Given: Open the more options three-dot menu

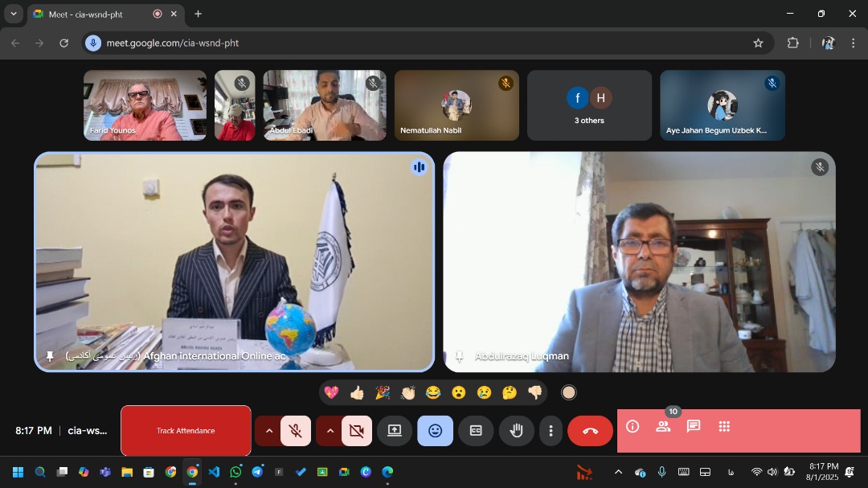Looking at the screenshot, I should 551,431.
